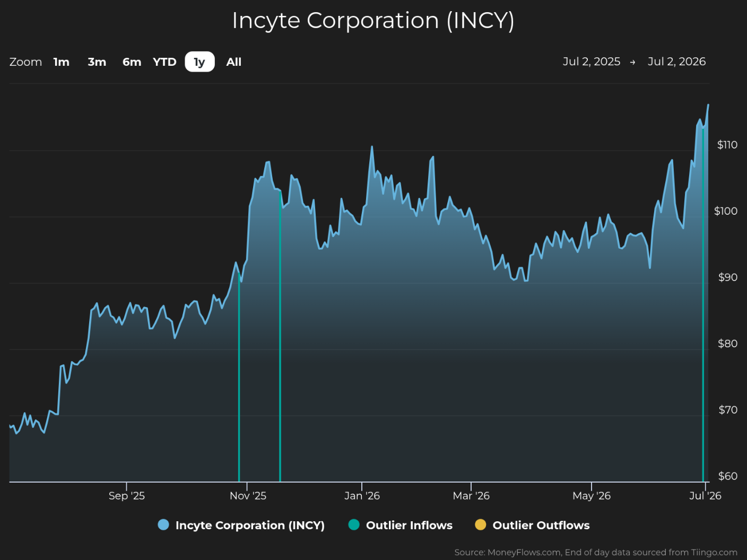Click the $100 price axis label

coord(726,211)
